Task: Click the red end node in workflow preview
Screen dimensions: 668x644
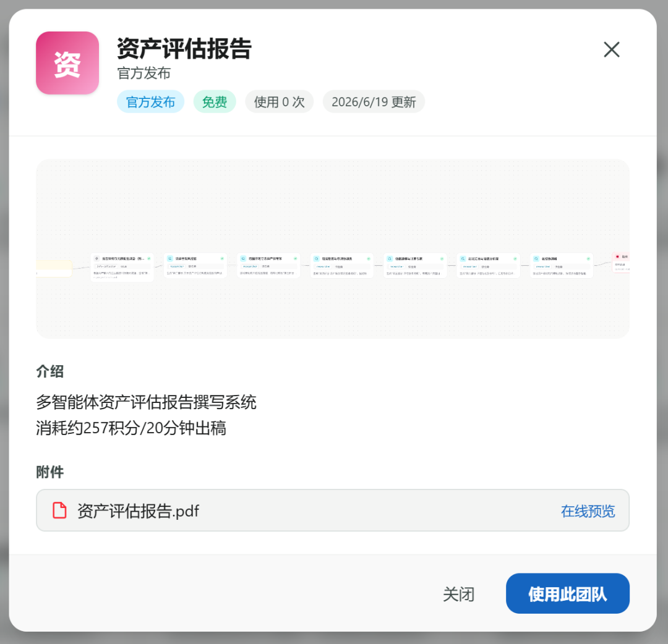Action: 621,262
